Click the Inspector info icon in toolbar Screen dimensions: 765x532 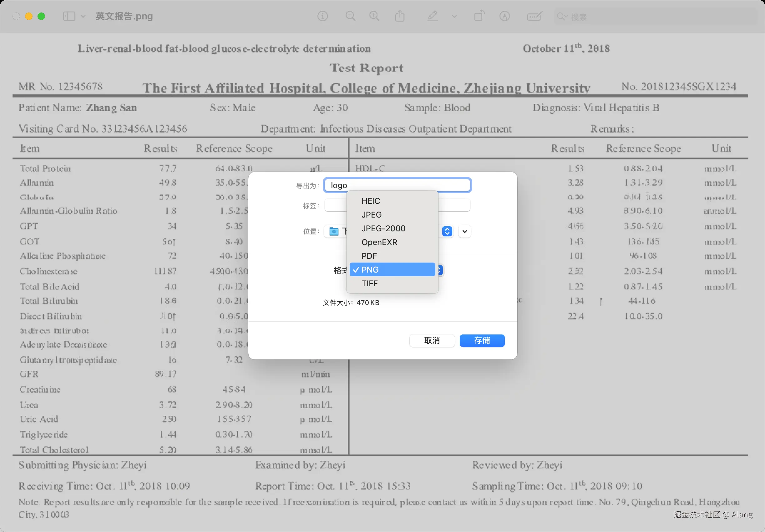(322, 16)
